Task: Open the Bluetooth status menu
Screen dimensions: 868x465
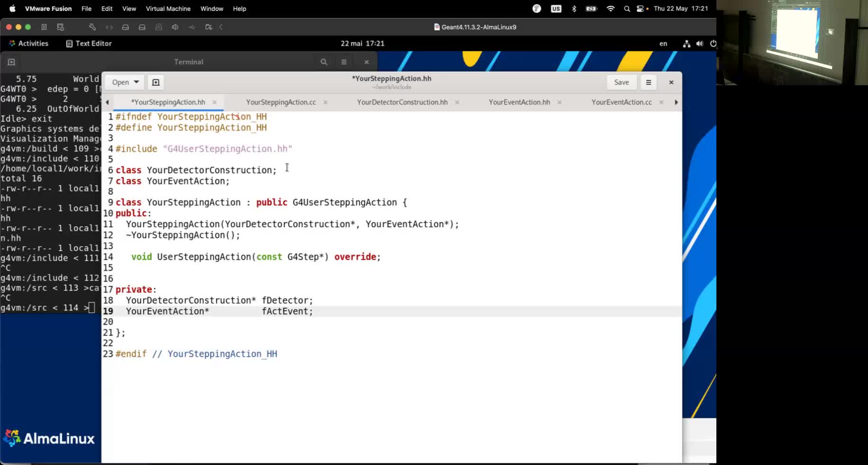Action: [x=574, y=9]
